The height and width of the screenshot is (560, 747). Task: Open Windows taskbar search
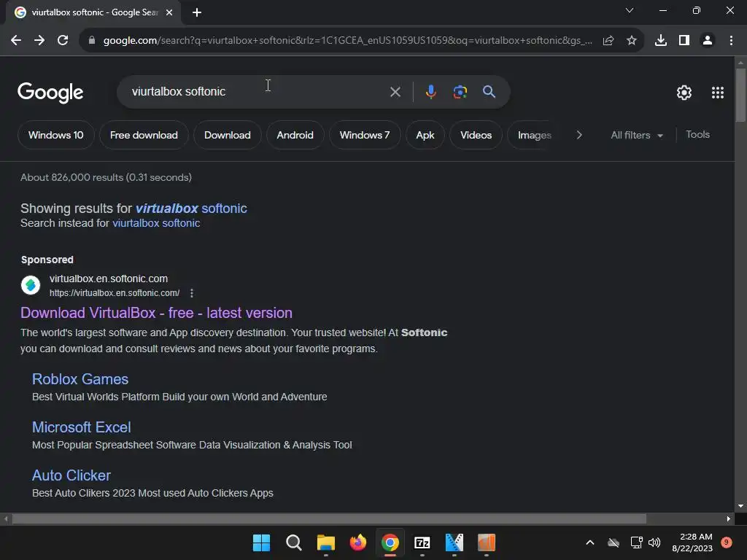[293, 542]
